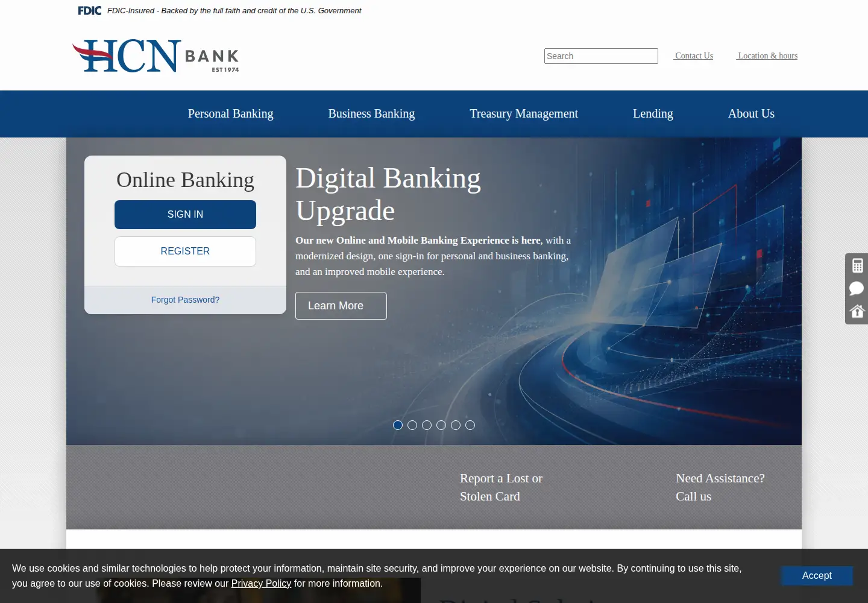
Task: Click the SIGN IN button
Action: (x=185, y=215)
